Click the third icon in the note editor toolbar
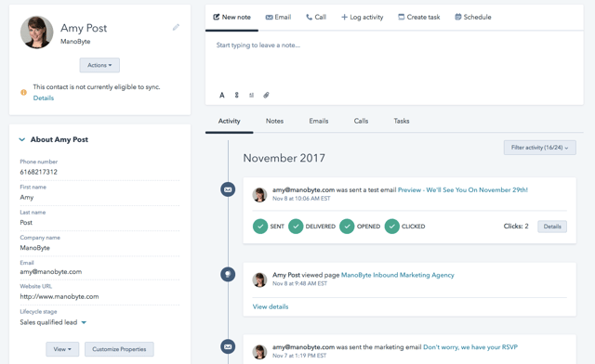This screenshot has width=595, height=364. [x=251, y=95]
